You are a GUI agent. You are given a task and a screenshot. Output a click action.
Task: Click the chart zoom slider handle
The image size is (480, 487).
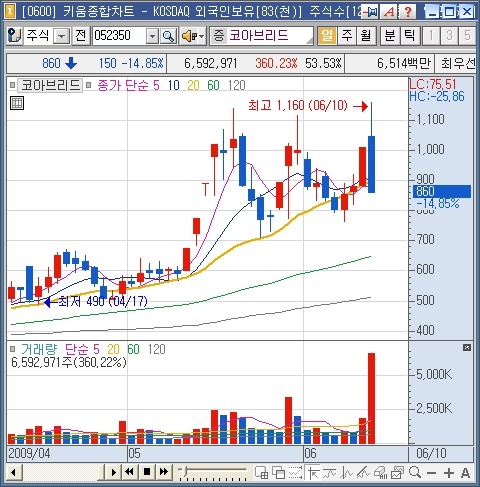coord(184,471)
